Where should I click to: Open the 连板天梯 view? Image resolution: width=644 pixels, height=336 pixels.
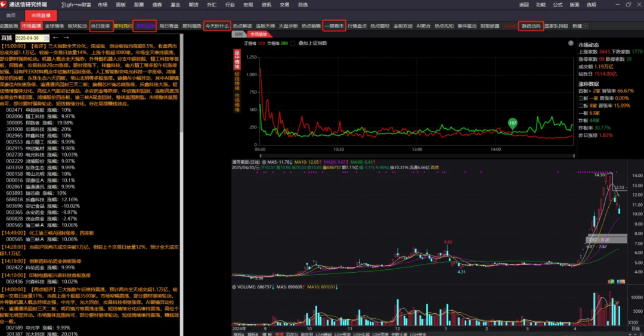point(265,26)
